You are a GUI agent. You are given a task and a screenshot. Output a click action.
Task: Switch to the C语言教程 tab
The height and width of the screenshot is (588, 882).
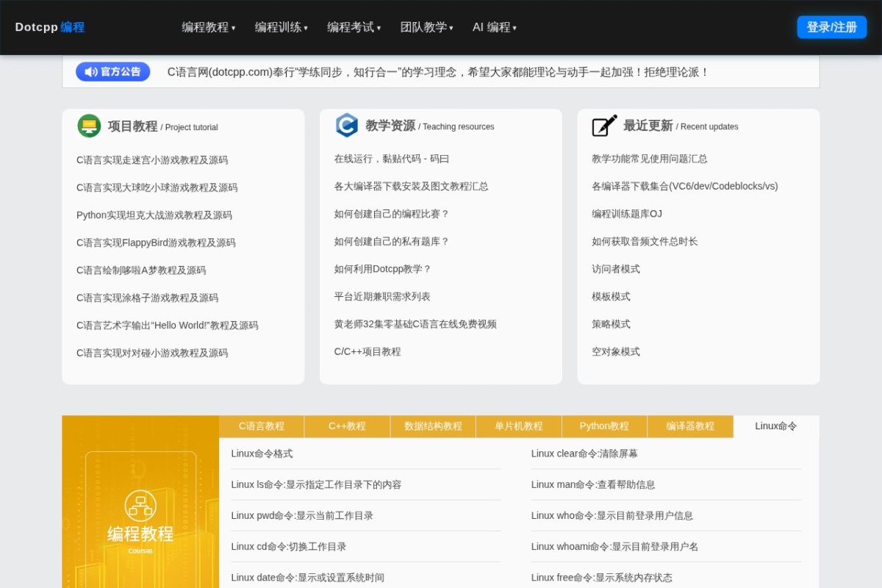pyautogui.click(x=262, y=426)
